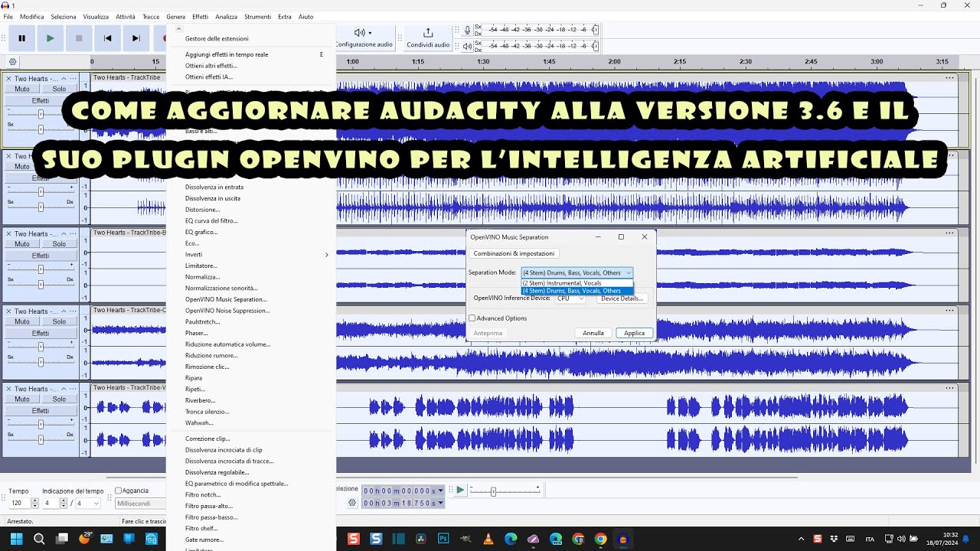Open Task View from taskbar

click(62, 539)
